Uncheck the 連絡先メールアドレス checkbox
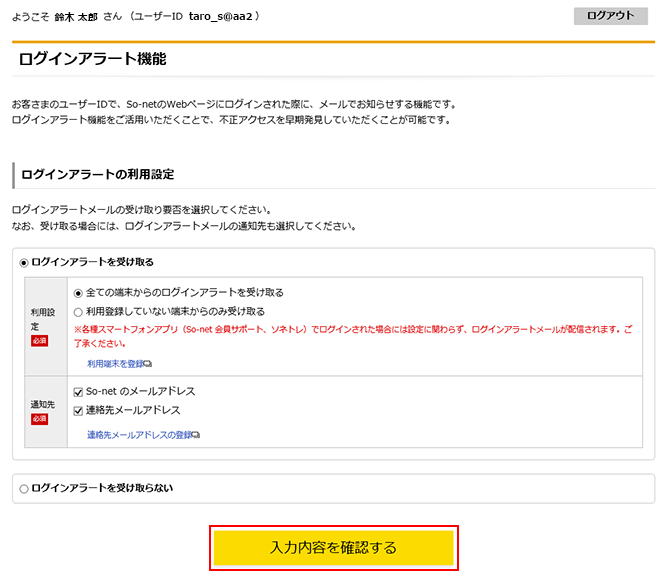The image size is (668, 580). pos(78,410)
